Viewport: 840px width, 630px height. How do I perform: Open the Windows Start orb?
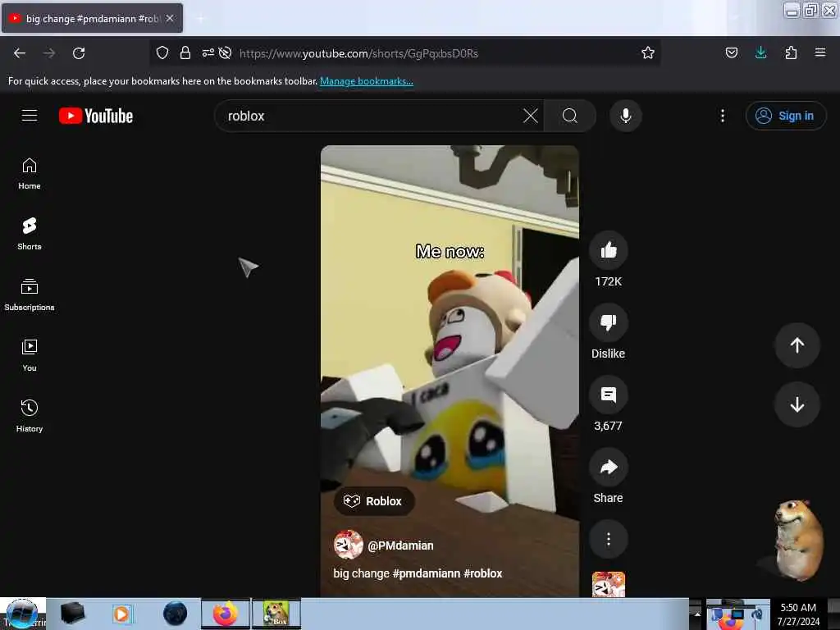pos(22,614)
